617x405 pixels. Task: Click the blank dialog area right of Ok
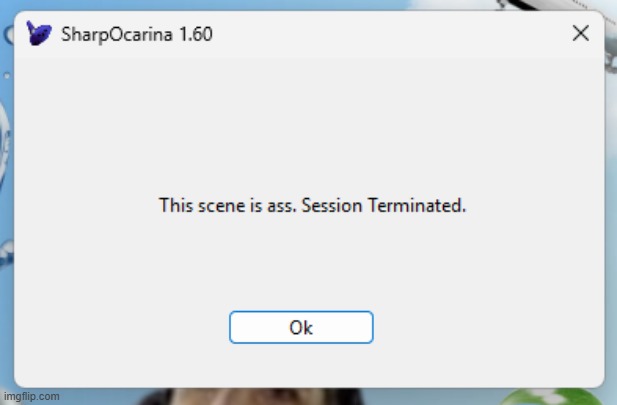[x=480, y=327]
